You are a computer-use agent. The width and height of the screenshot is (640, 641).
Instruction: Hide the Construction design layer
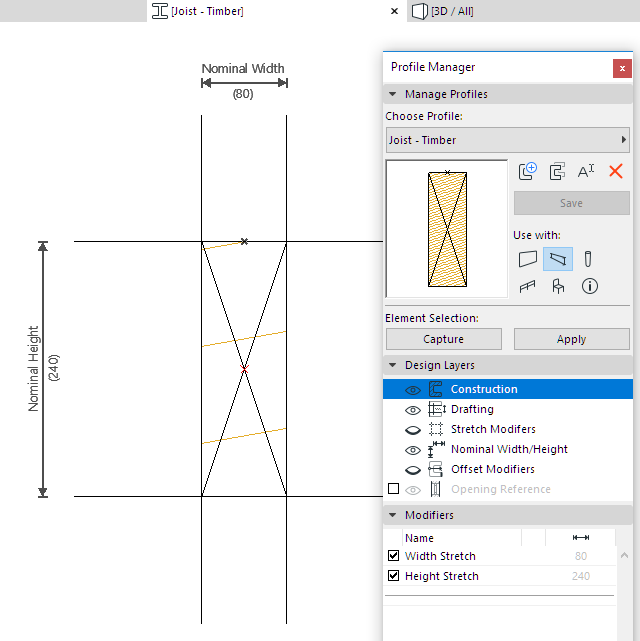[x=413, y=390]
